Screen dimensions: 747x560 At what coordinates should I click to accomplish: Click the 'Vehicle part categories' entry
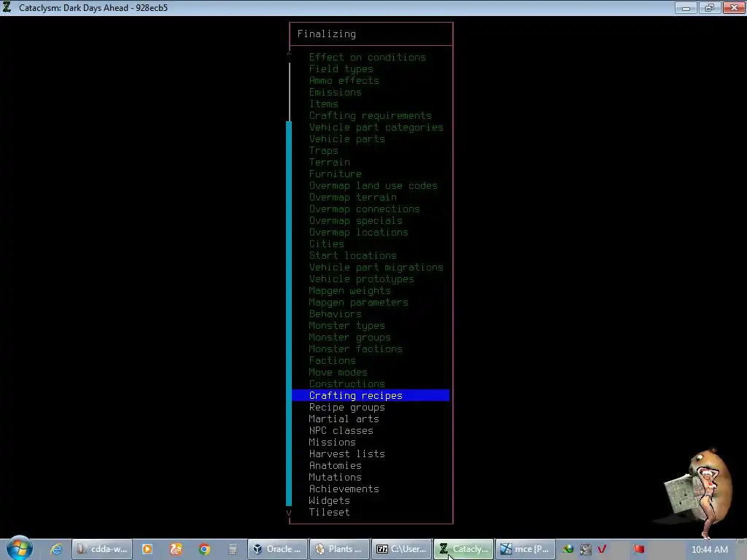click(376, 127)
